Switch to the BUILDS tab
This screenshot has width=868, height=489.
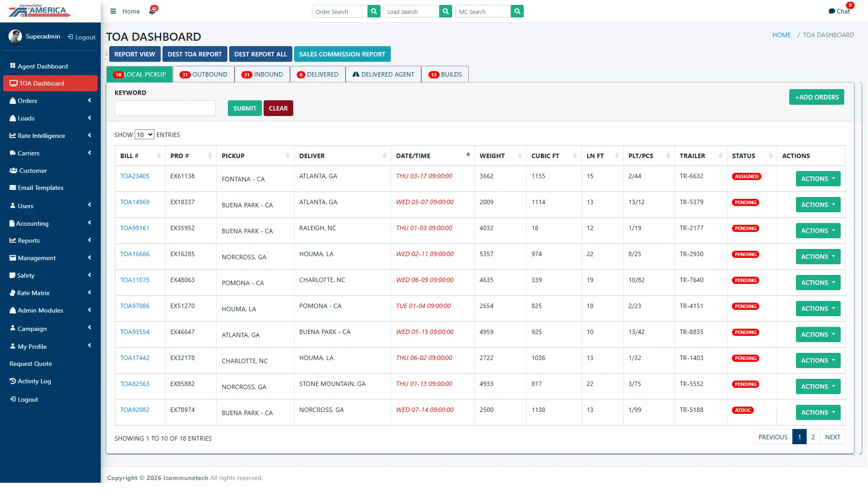(x=445, y=74)
